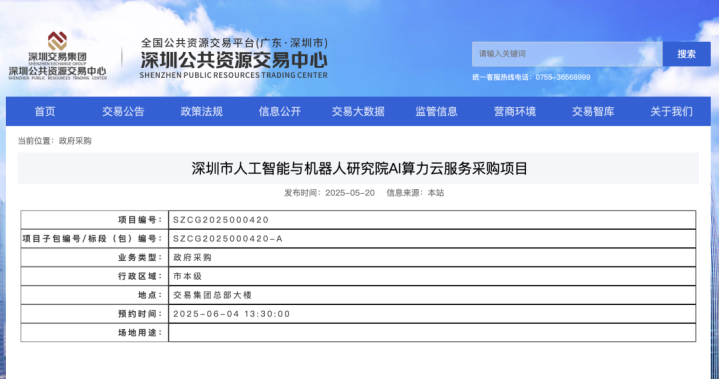Image resolution: width=719 pixels, height=379 pixels.
Task: Open the 交易大数据 section
Action: (358, 111)
